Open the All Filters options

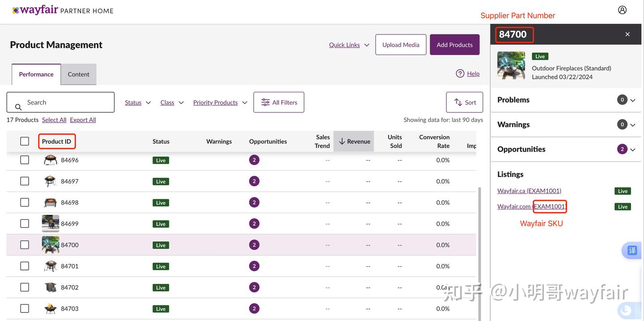(279, 102)
